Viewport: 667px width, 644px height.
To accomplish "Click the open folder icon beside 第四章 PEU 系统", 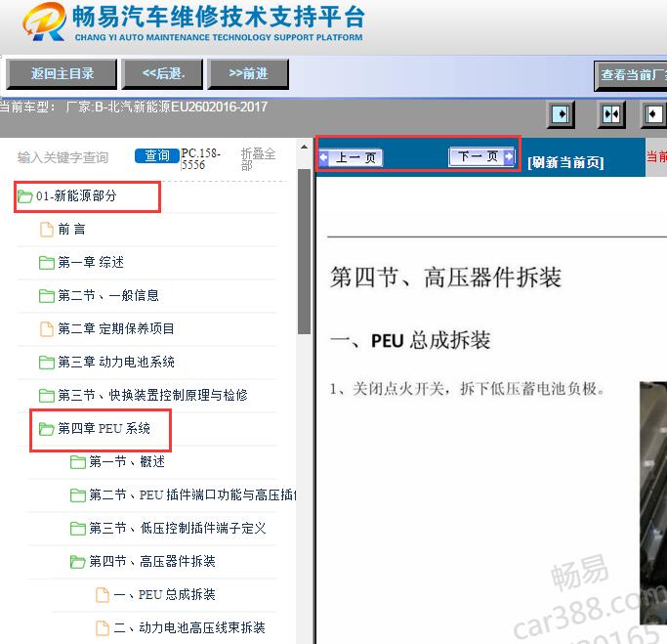I will coord(46,429).
